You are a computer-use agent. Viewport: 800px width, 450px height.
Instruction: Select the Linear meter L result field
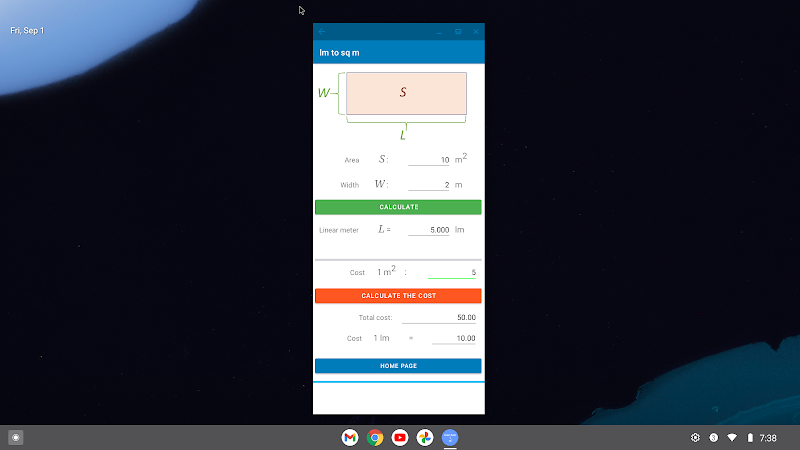tap(429, 230)
